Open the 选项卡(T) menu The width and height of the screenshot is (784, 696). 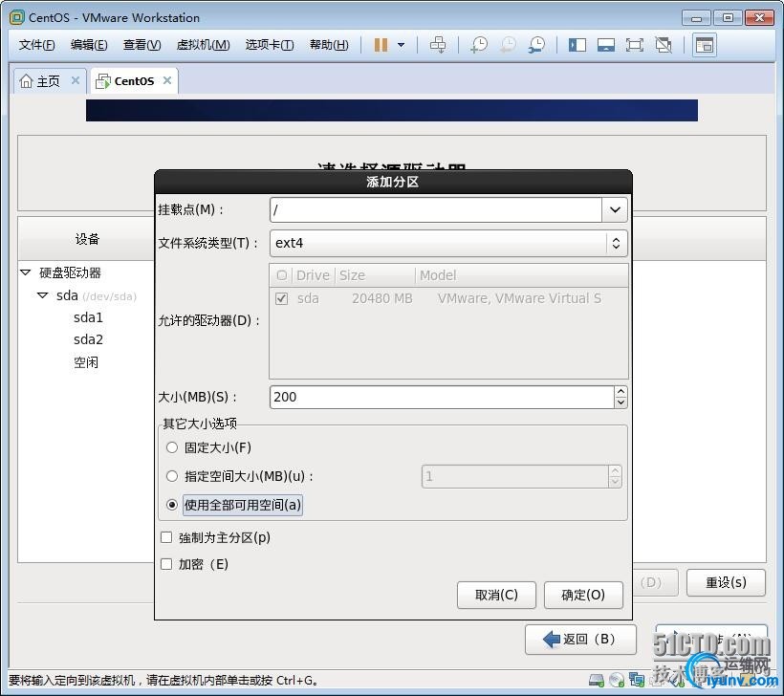point(270,45)
